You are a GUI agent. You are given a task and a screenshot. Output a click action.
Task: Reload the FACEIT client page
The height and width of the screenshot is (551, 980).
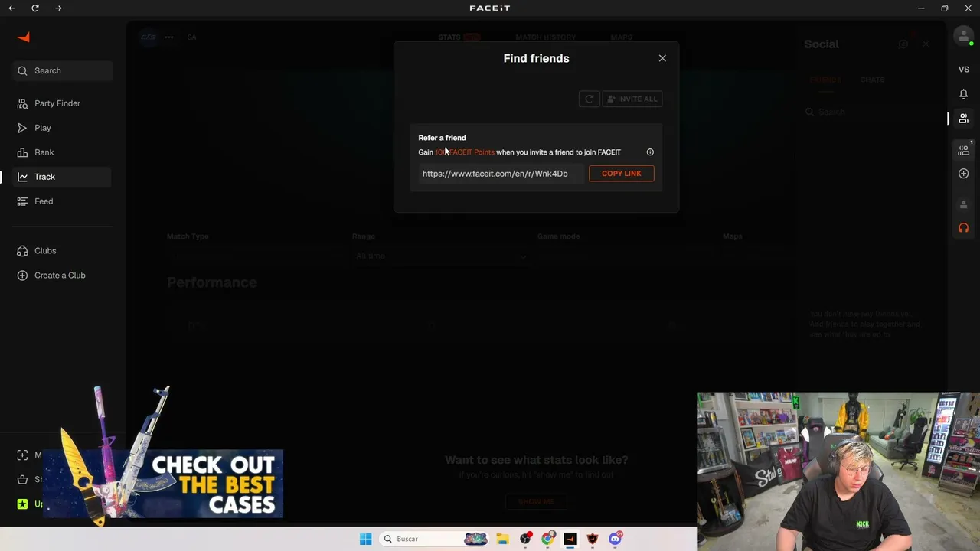tap(35, 8)
